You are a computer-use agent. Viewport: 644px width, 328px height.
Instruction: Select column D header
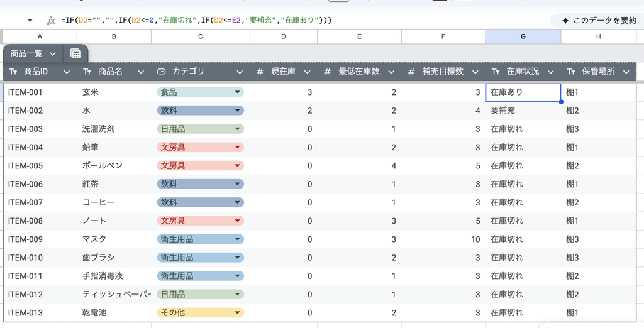(284, 36)
